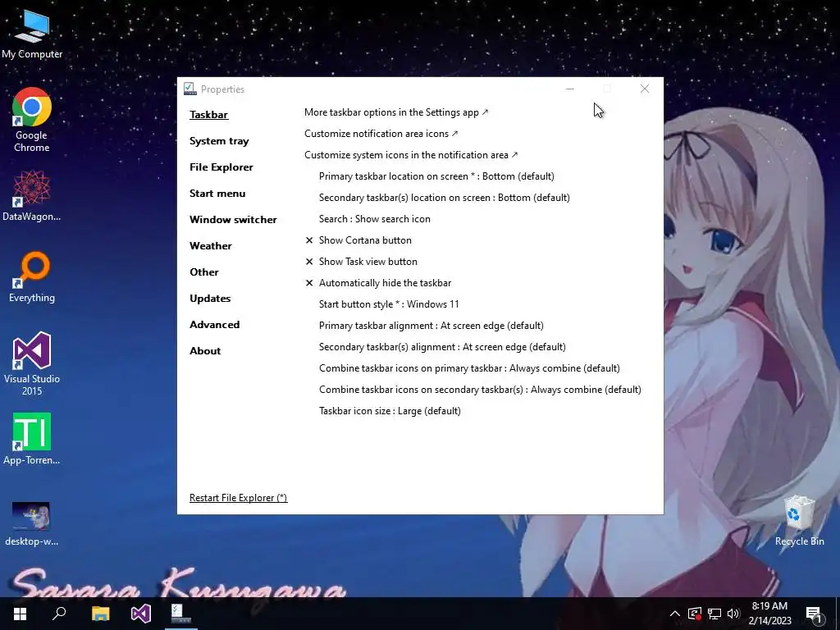Toggle Show Task view button option
Viewport: 840px width, 630px height.
click(362, 262)
